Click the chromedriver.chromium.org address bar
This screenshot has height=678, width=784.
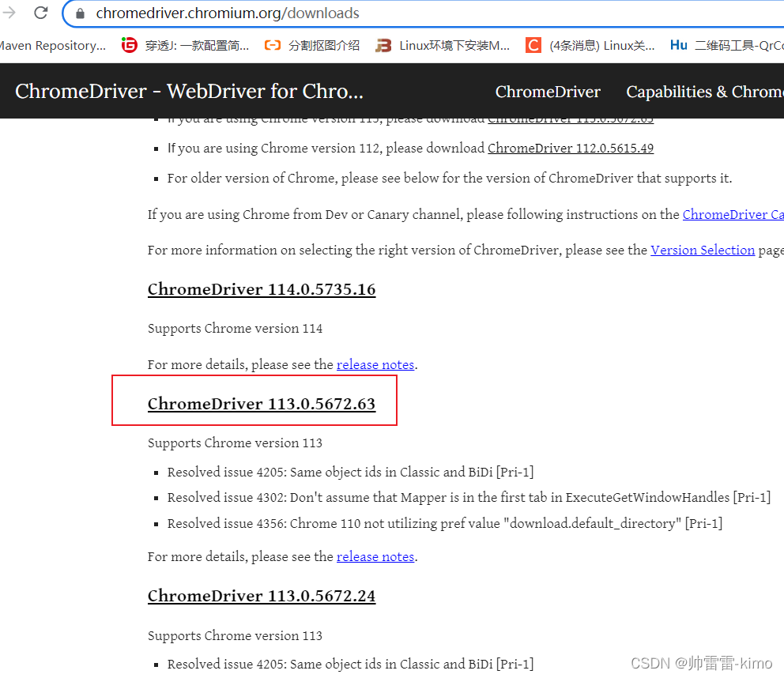[x=423, y=13]
